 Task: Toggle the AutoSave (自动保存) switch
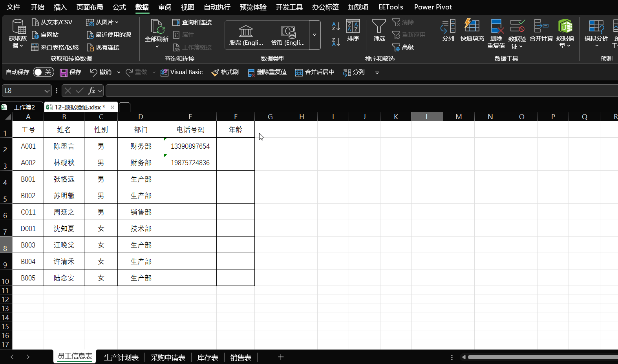(44, 72)
